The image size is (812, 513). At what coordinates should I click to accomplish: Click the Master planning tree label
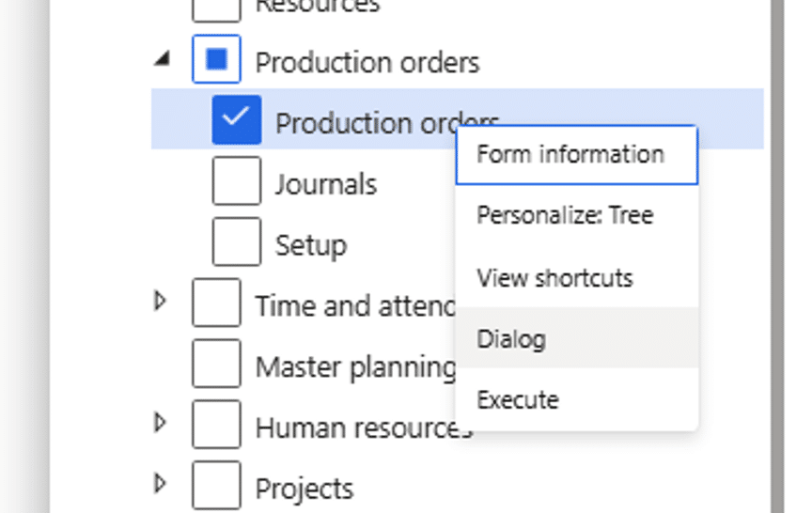353,366
